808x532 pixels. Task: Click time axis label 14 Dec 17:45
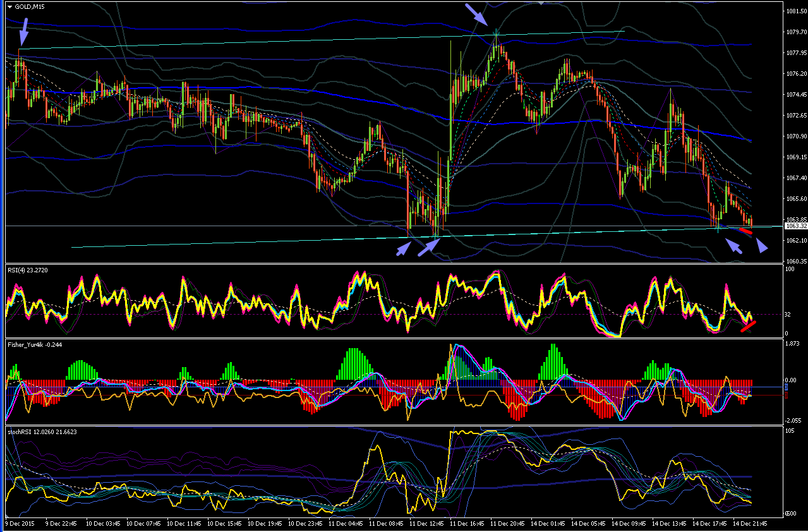click(x=710, y=524)
